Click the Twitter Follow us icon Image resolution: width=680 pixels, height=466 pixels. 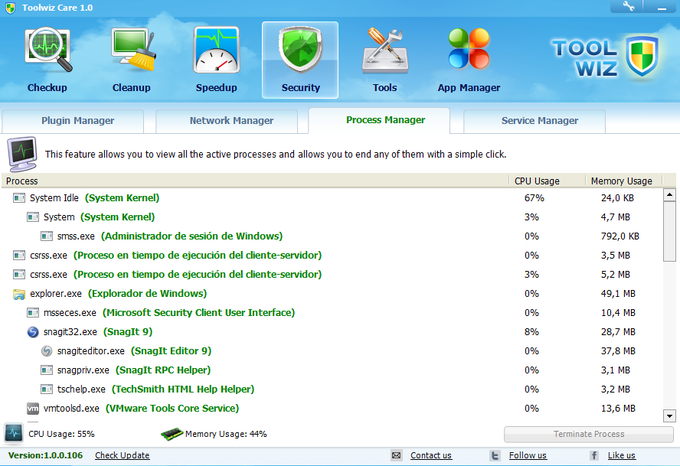(495, 455)
